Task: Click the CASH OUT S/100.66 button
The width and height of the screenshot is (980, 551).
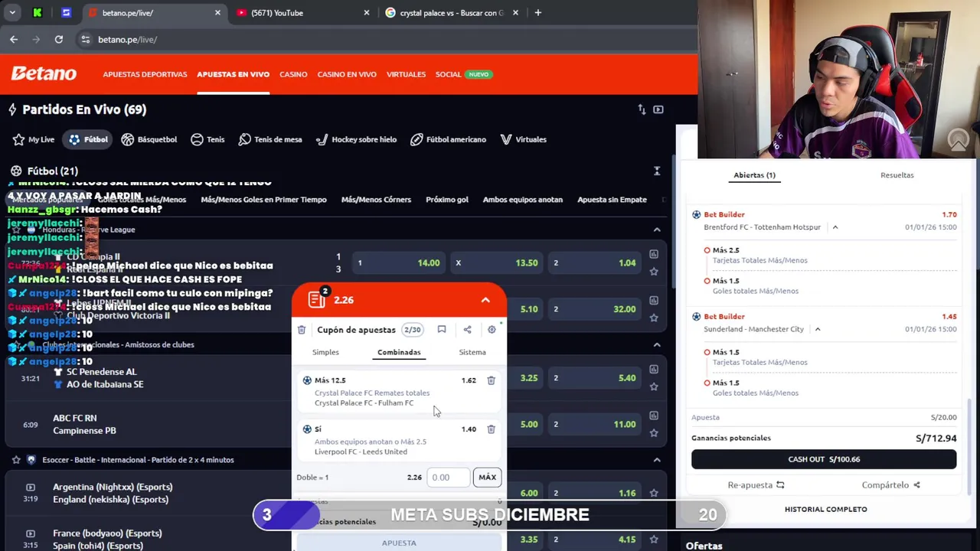Action: [824, 459]
